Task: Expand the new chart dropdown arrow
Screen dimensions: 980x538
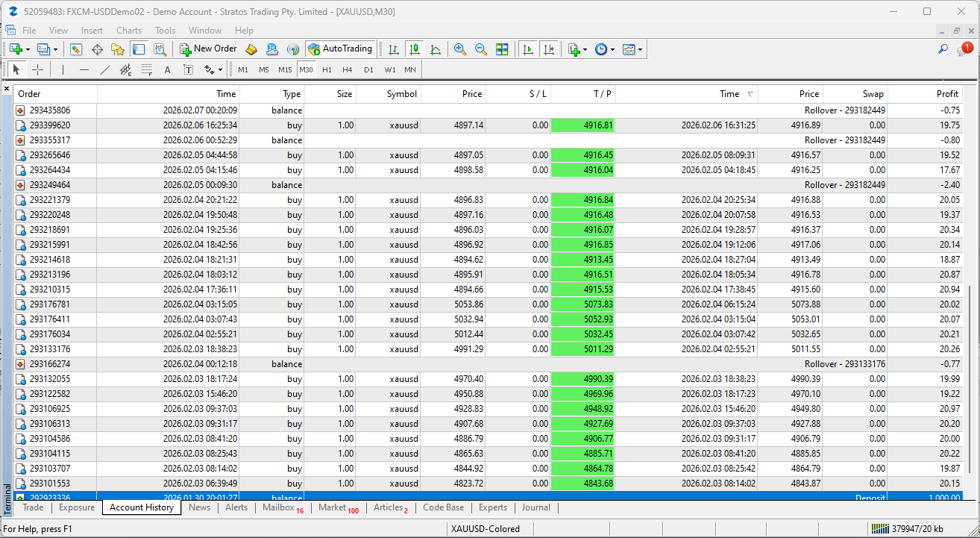Action: 28,50
